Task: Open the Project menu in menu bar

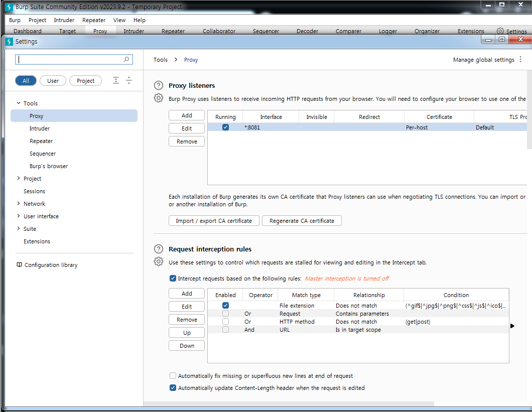Action: [37, 20]
